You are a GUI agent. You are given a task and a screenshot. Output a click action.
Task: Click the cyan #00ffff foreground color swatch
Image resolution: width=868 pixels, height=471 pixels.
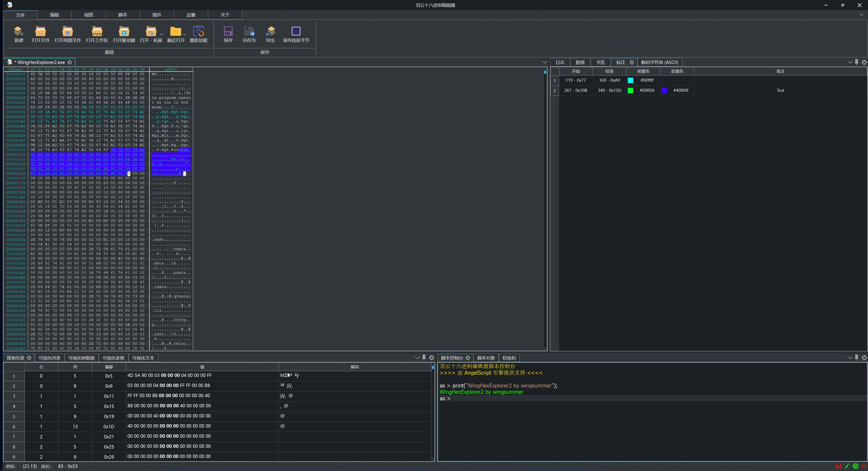tap(630, 80)
